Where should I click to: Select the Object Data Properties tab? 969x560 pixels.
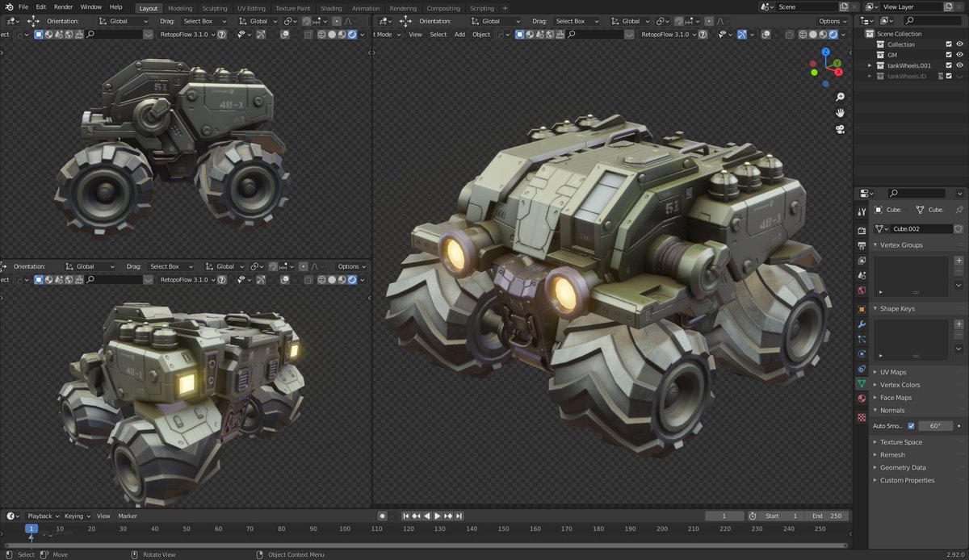click(x=862, y=384)
